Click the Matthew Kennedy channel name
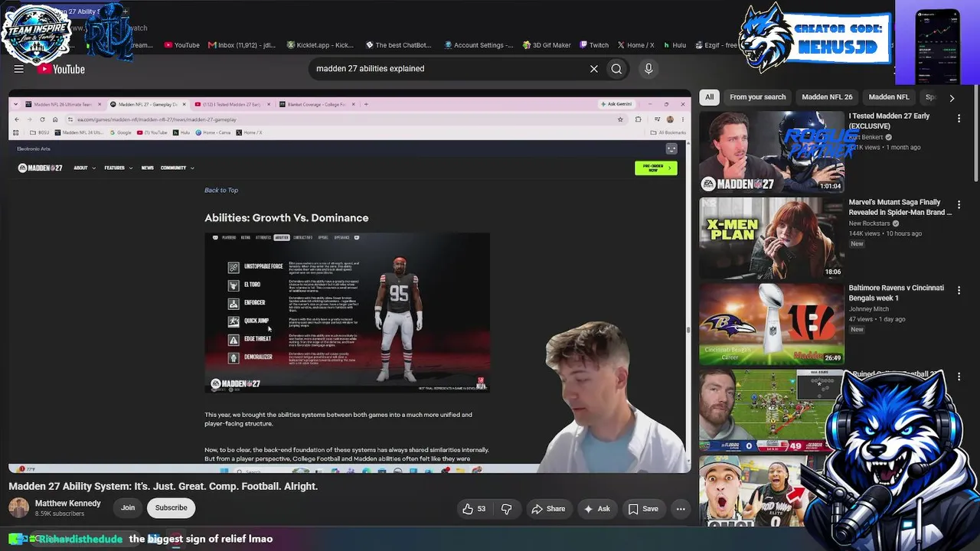980x551 pixels. [x=67, y=504]
